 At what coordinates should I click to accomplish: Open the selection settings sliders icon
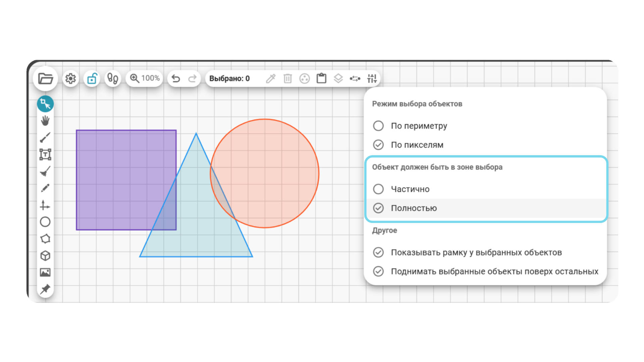pyautogui.click(x=372, y=78)
